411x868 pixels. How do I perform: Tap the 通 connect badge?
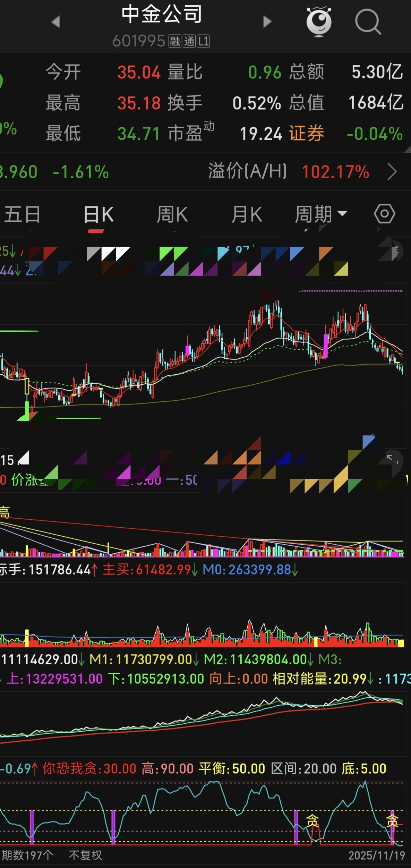189,41
